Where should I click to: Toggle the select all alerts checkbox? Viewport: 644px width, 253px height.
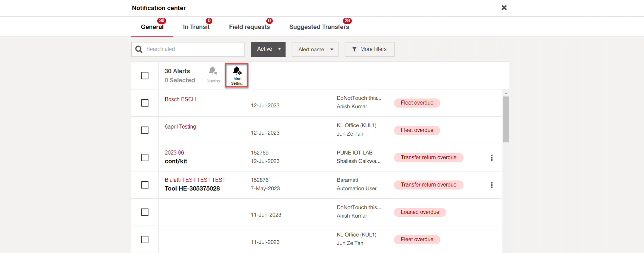pyautogui.click(x=145, y=76)
